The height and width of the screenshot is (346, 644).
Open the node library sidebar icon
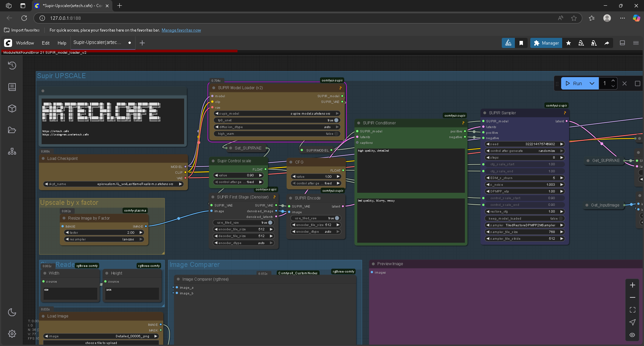[12, 87]
